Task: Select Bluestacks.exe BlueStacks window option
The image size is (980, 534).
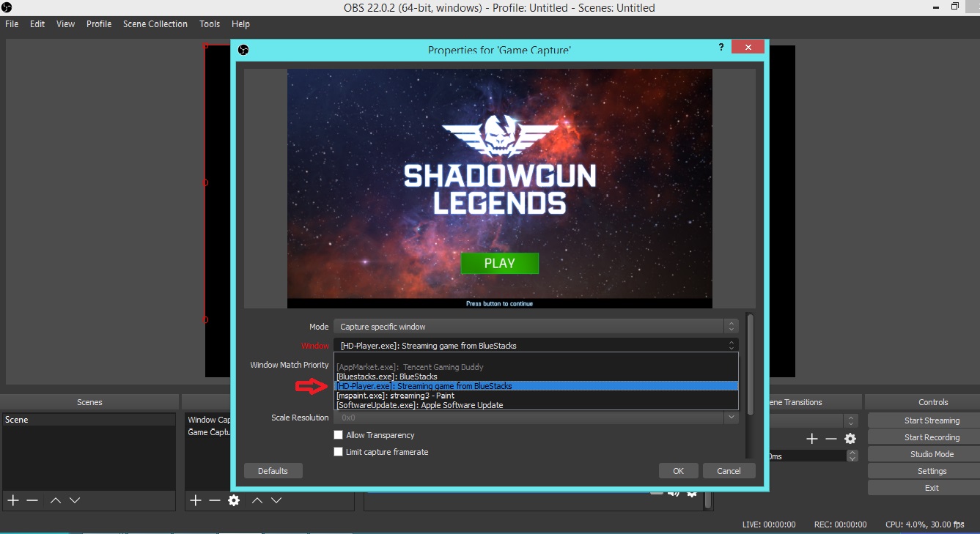Action: (535, 377)
